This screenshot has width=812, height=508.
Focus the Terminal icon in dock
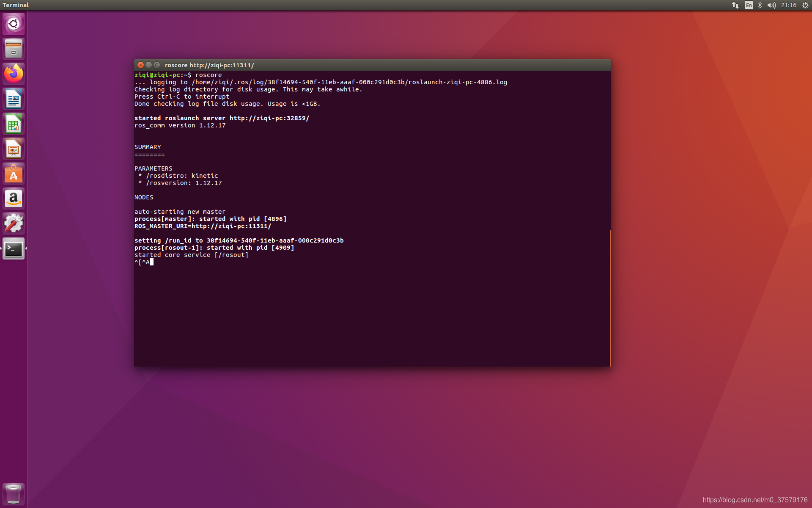click(14, 248)
